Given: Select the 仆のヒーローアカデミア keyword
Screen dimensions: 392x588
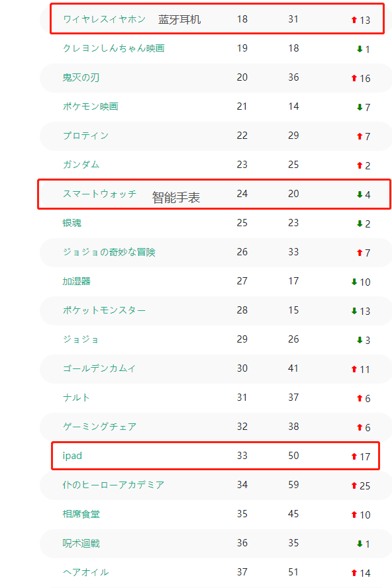Looking at the screenshot, I should click(x=113, y=485).
